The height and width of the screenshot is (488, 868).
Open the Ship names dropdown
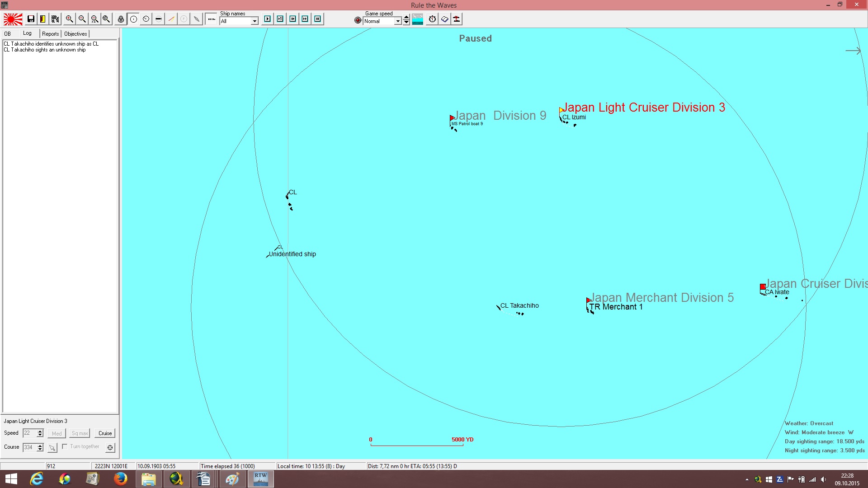[x=255, y=21]
